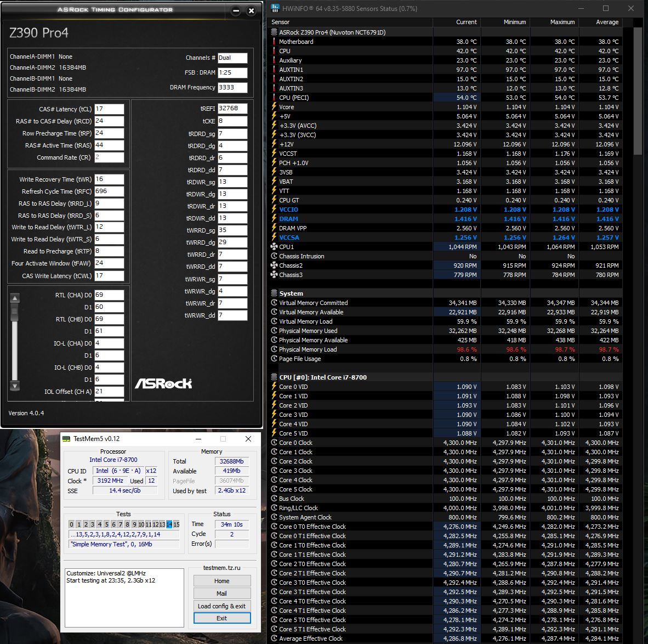Click the tWRRD_sg value field
Image resolution: width=648 pixels, height=644 pixels.
click(232, 230)
